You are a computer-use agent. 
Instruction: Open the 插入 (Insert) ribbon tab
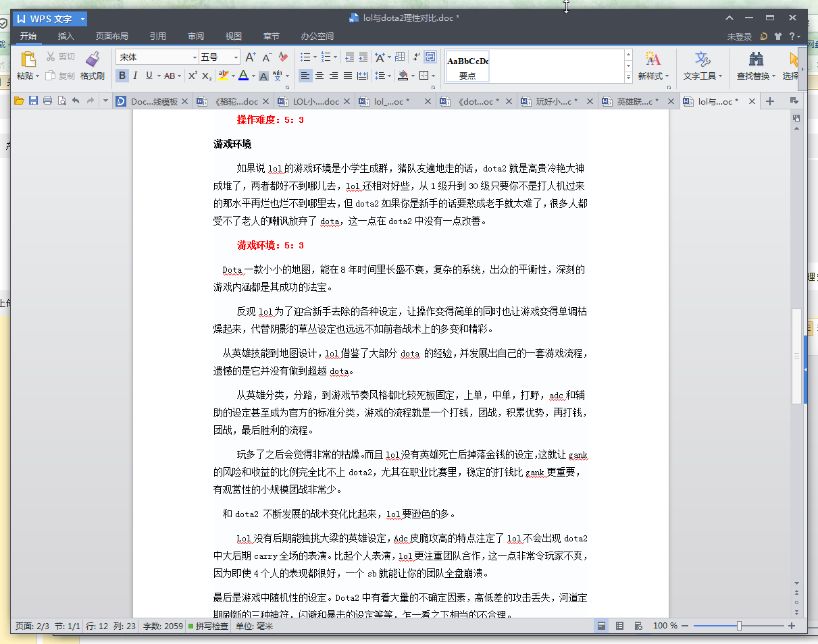66,36
